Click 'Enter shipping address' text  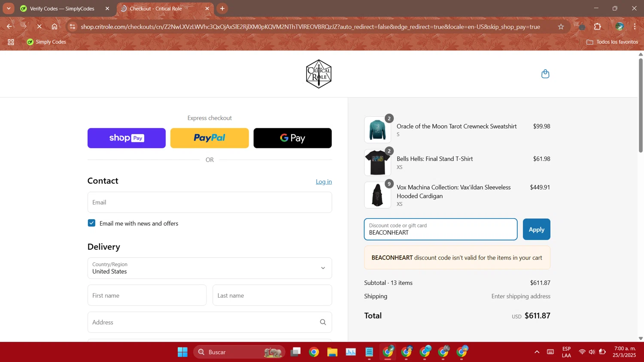[521, 296]
